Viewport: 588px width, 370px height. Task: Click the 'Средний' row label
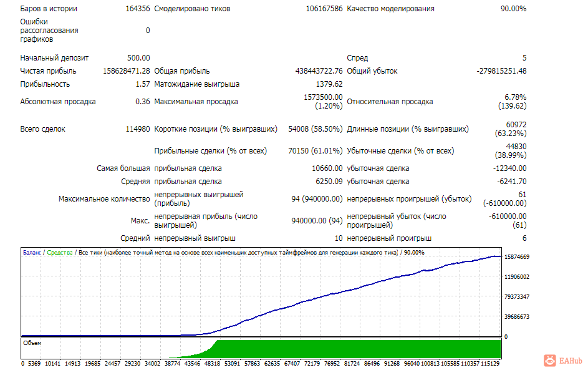135,238
